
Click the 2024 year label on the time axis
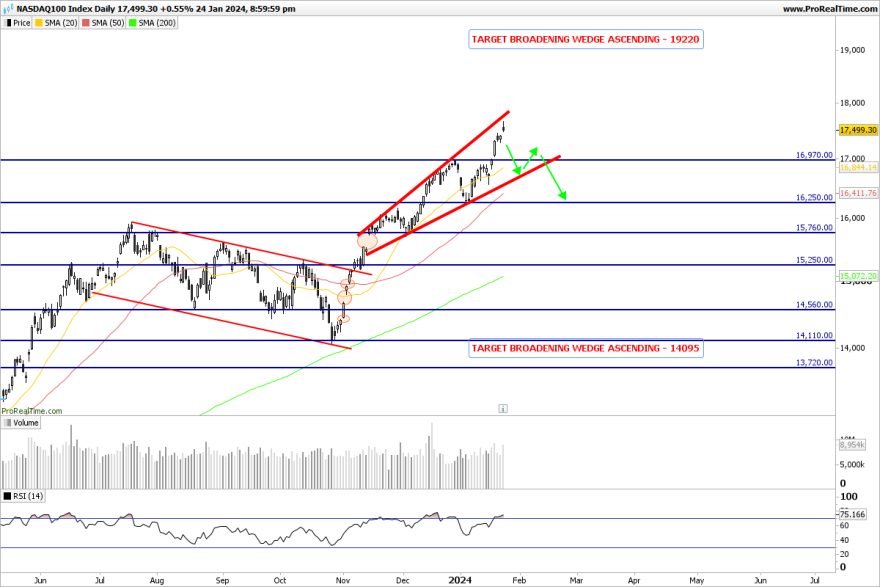click(459, 580)
